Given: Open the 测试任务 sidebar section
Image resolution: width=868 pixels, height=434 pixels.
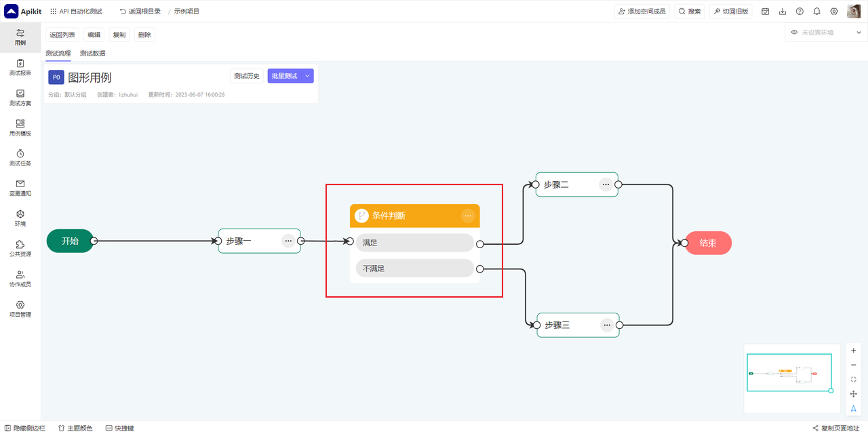Looking at the screenshot, I should [20, 157].
